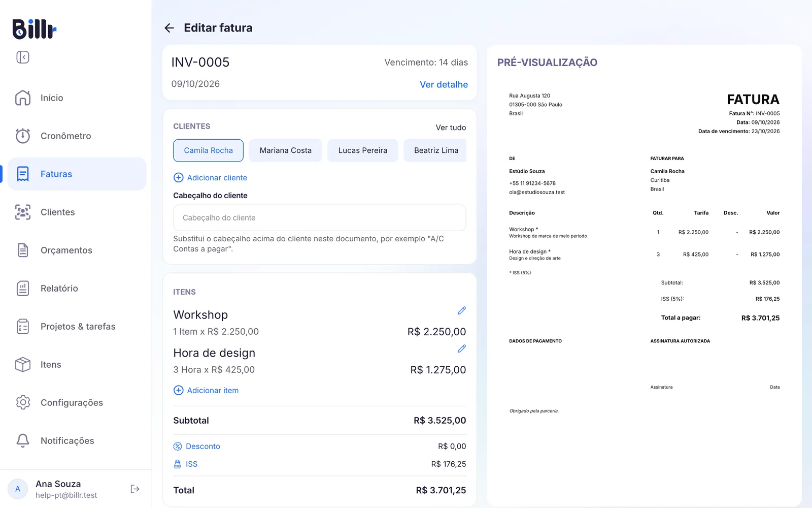The width and height of the screenshot is (812, 508).
Task: Click the plus icon beside Adicionar cliente
Action: pyautogui.click(x=179, y=177)
